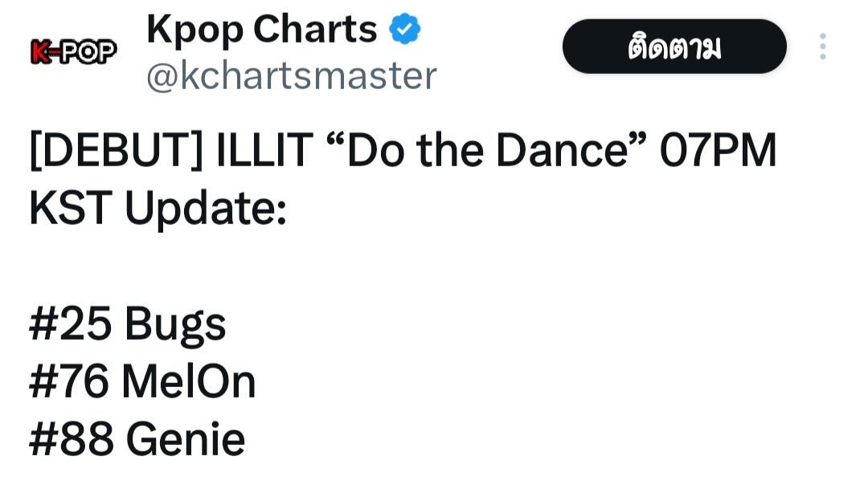Click the KST word in tweet
This screenshot has width=868, height=489.
pyautogui.click(x=71, y=208)
